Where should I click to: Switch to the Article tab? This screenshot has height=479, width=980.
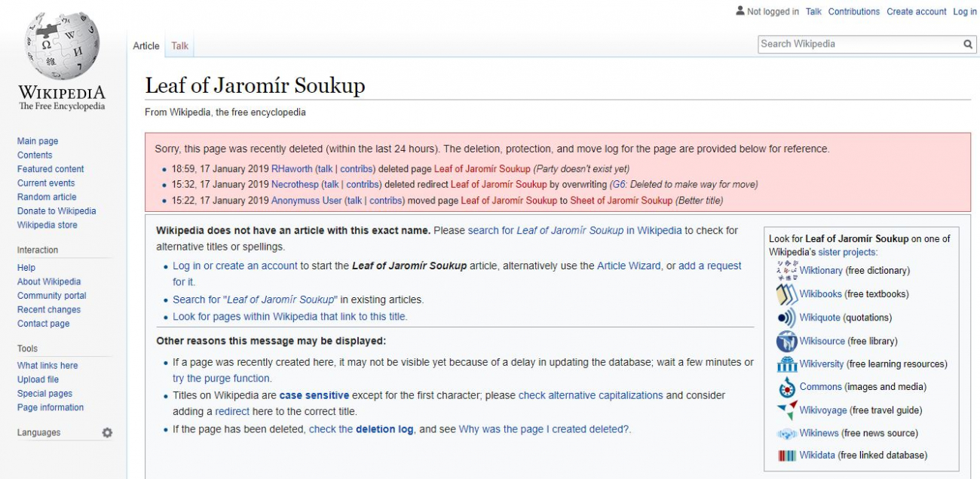[146, 46]
